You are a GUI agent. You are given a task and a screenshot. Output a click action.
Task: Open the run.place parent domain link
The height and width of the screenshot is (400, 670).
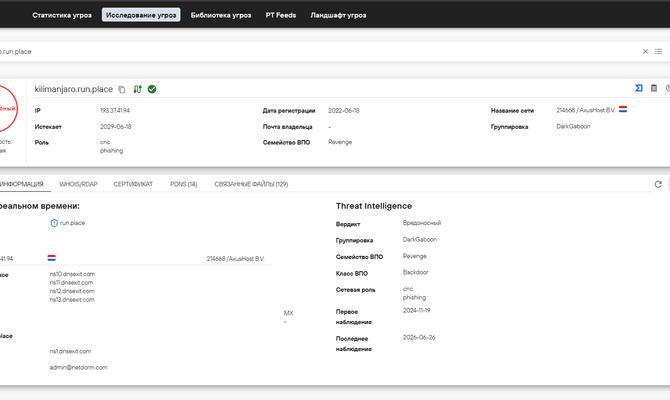pos(72,223)
